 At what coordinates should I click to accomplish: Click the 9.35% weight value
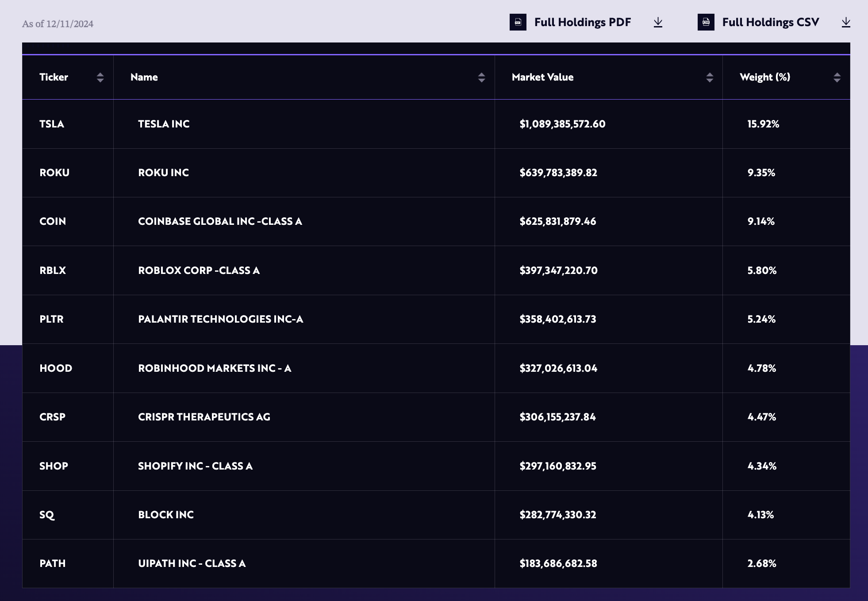tap(761, 173)
